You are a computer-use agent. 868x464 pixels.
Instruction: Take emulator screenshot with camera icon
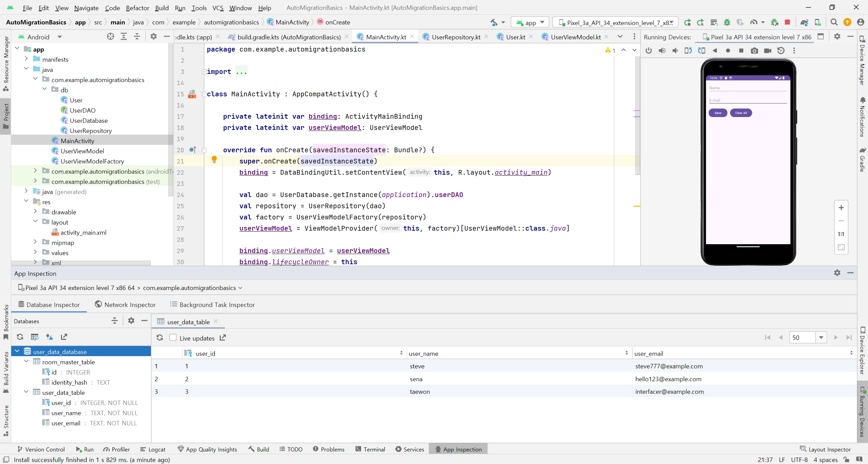pyautogui.click(x=754, y=51)
